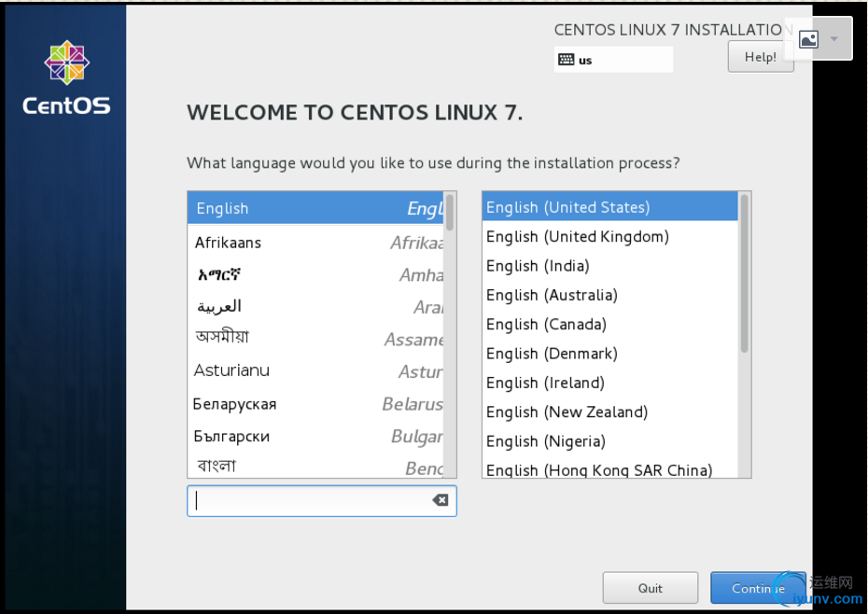Viewport: 868px width, 614px height.
Task: Click the 'us' keyboard layout indicator
Action: 613,60
